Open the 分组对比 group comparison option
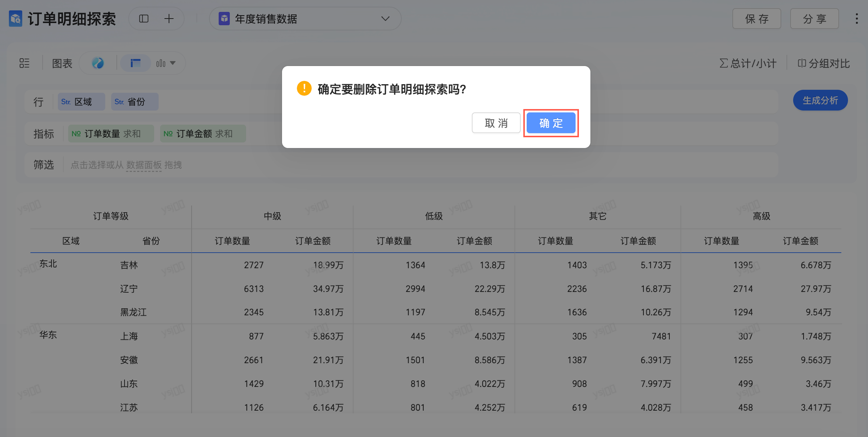Screen dimensions: 868x437 point(824,63)
